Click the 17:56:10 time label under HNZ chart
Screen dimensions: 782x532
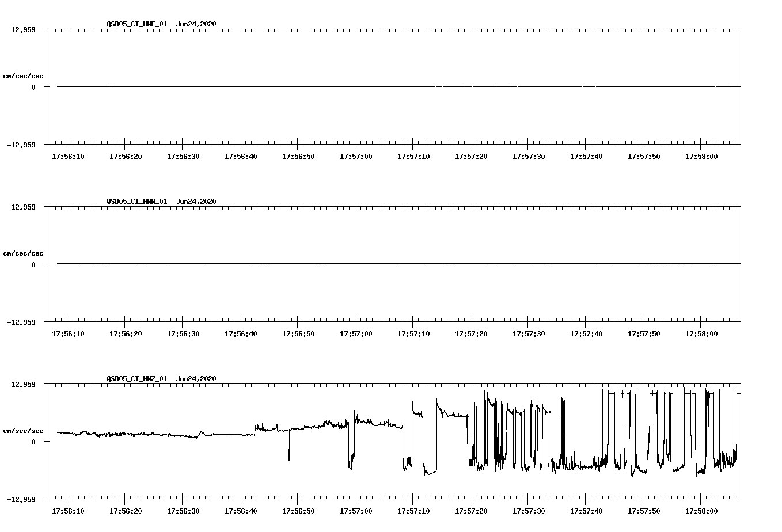[68, 511]
